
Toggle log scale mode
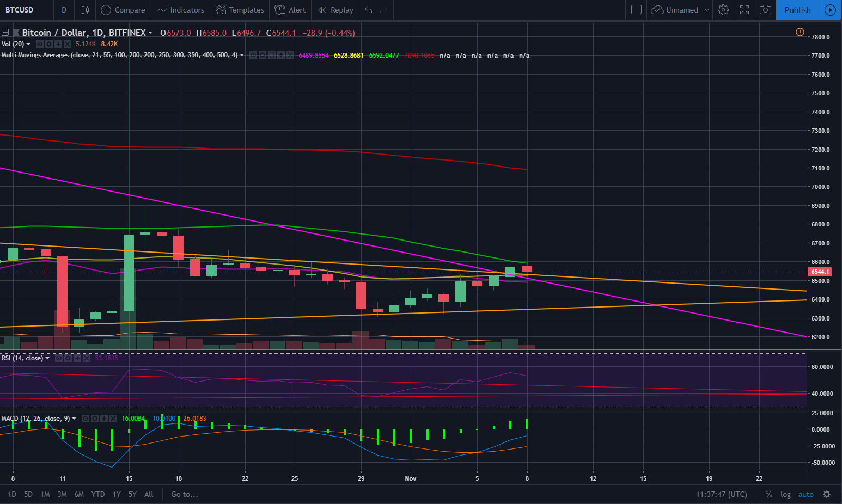[785, 494]
